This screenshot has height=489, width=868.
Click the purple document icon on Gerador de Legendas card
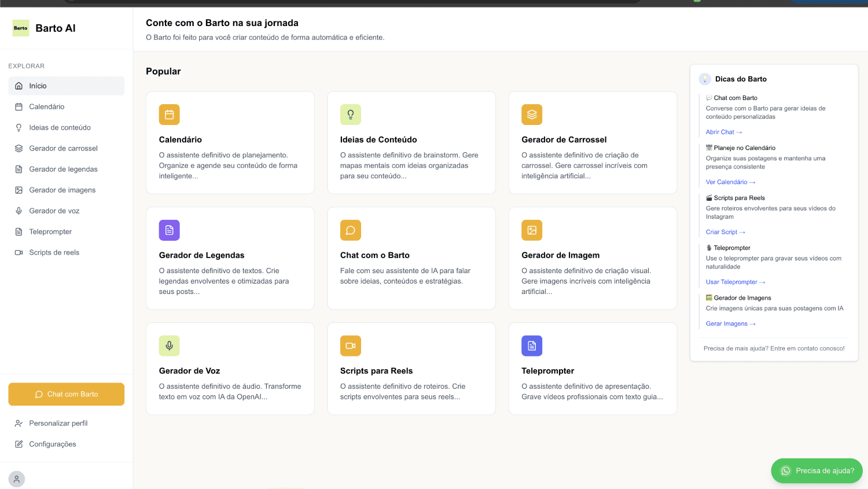pos(169,230)
